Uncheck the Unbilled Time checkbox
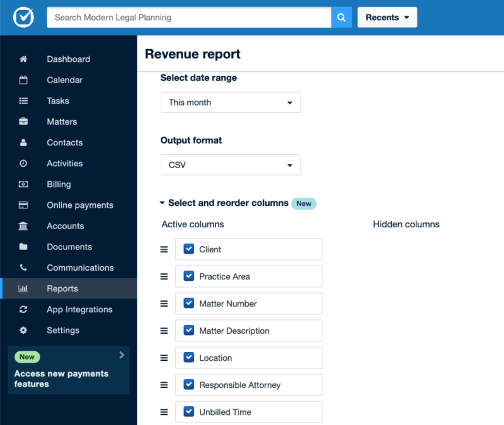Image resolution: width=504 pixels, height=425 pixels. [188, 412]
